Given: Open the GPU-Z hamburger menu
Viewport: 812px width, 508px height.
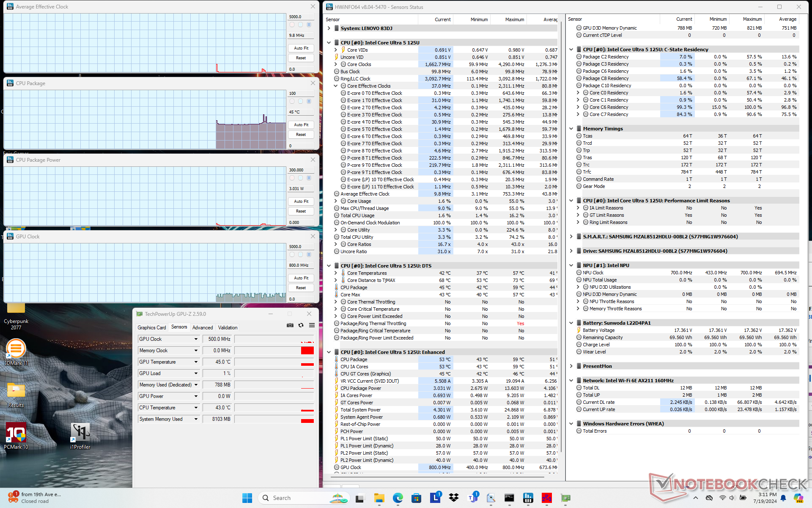Looking at the screenshot, I should 312,325.
